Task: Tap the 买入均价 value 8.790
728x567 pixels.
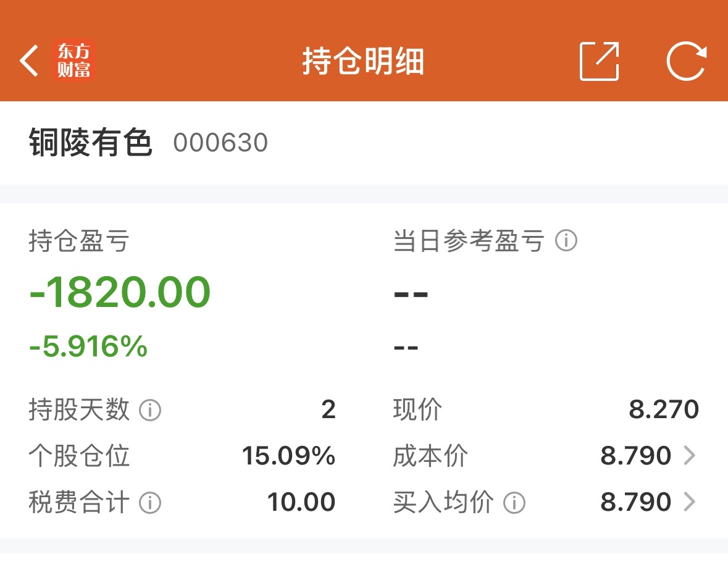Action: (x=635, y=503)
